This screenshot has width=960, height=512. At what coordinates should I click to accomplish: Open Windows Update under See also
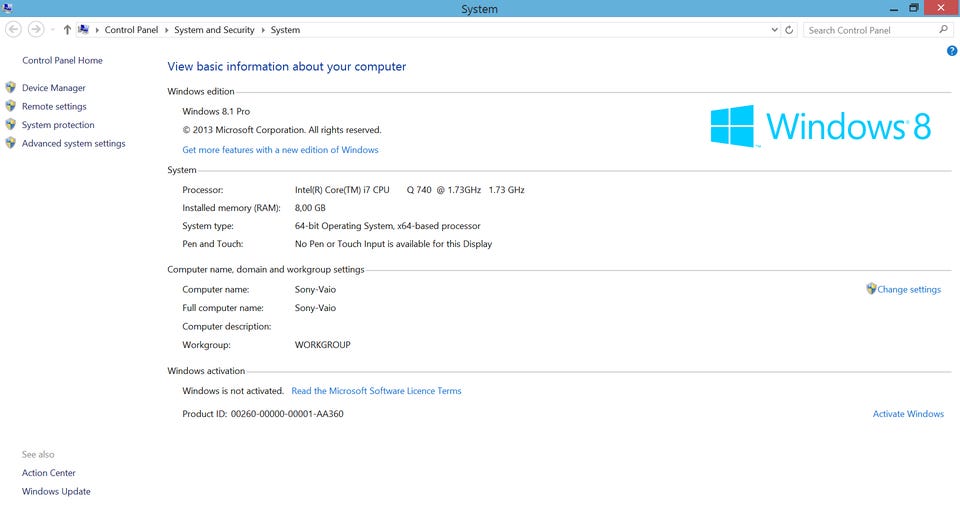click(56, 491)
